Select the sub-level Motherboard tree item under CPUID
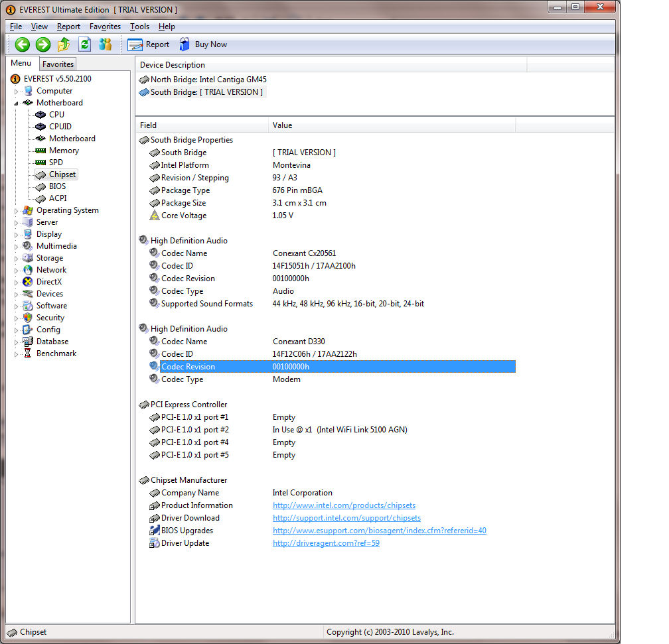 pyautogui.click(x=72, y=139)
